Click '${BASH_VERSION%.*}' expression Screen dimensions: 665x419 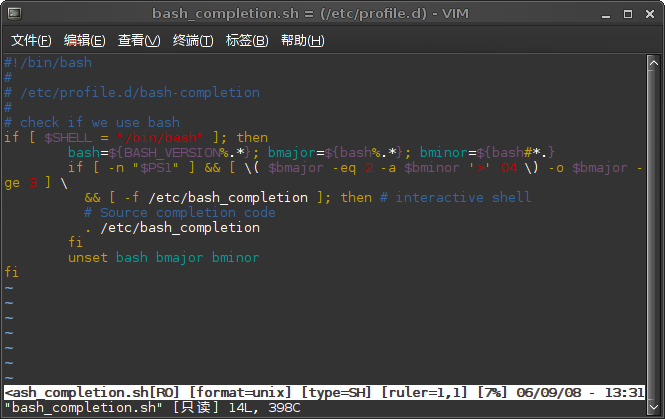180,152
